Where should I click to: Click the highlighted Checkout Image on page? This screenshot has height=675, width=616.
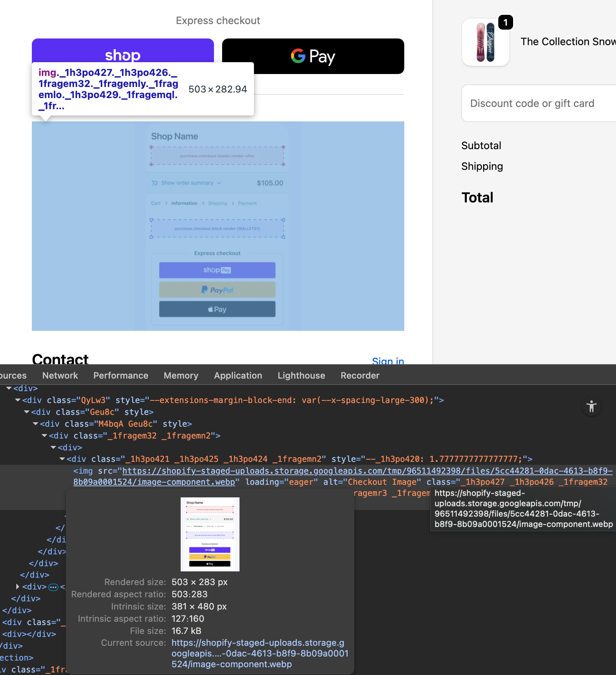pos(218,226)
